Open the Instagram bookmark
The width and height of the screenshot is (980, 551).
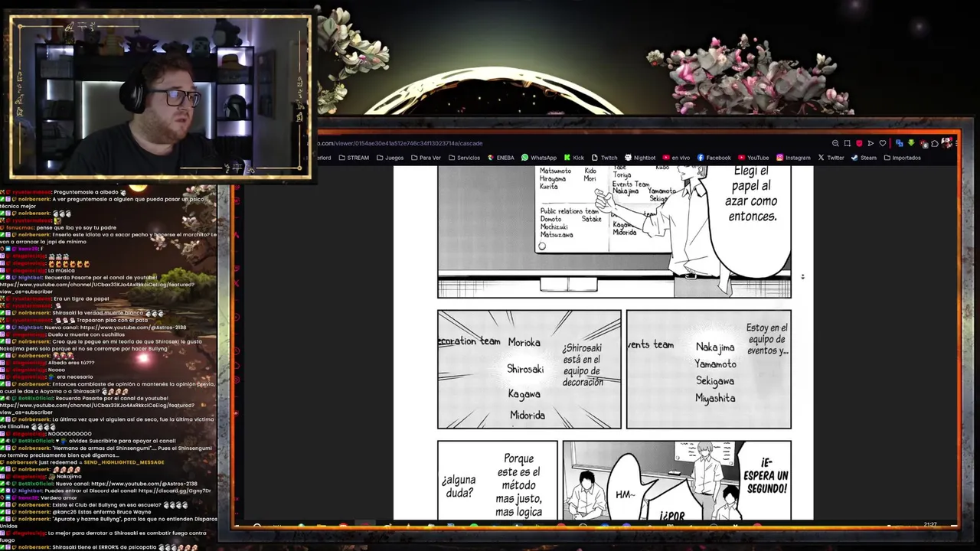pos(793,158)
